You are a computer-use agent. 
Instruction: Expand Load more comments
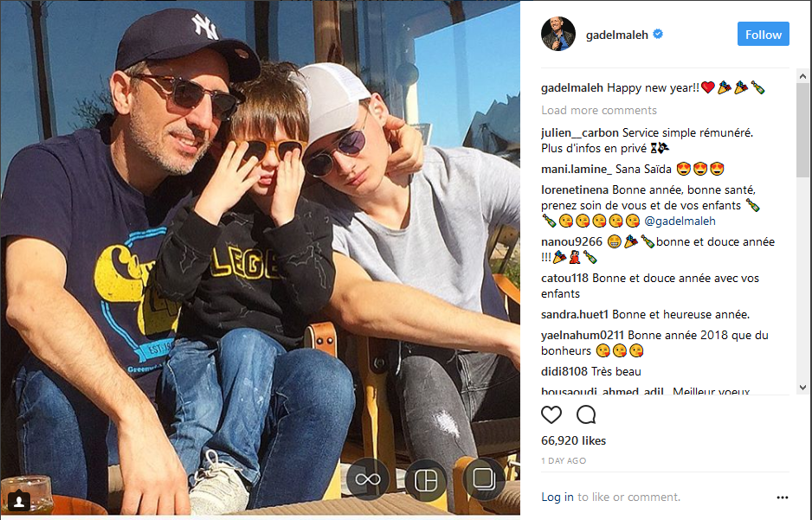pyautogui.click(x=599, y=110)
